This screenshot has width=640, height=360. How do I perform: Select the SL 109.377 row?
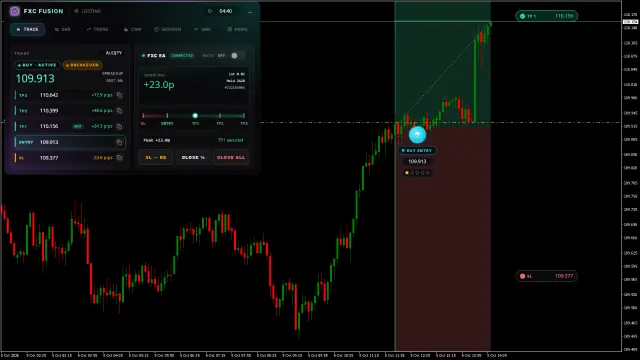tap(69, 158)
